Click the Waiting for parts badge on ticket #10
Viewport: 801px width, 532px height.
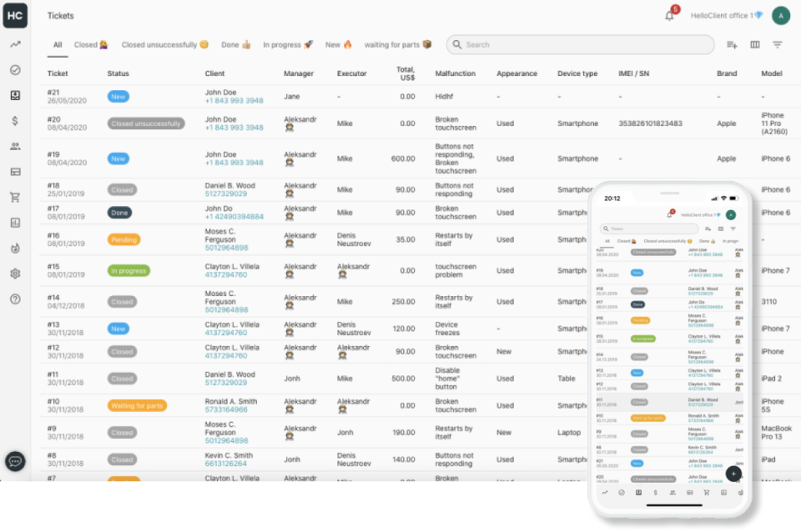pyautogui.click(x=136, y=406)
